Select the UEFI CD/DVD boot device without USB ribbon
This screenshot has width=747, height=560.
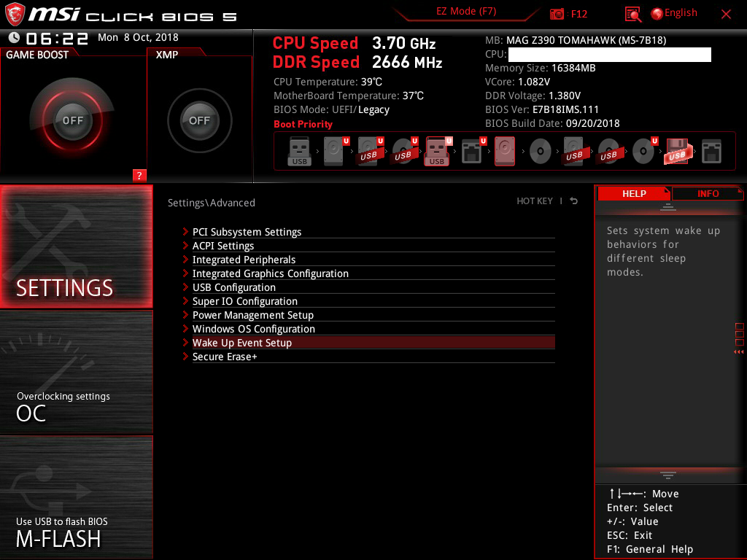[645, 152]
